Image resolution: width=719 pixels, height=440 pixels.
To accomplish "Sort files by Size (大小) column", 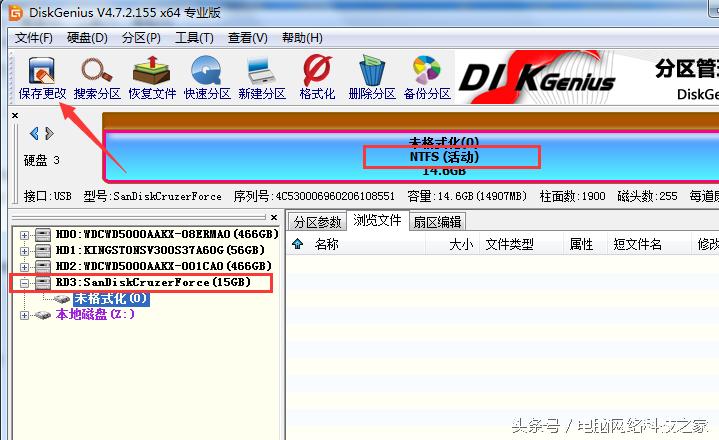I will pyautogui.click(x=461, y=244).
